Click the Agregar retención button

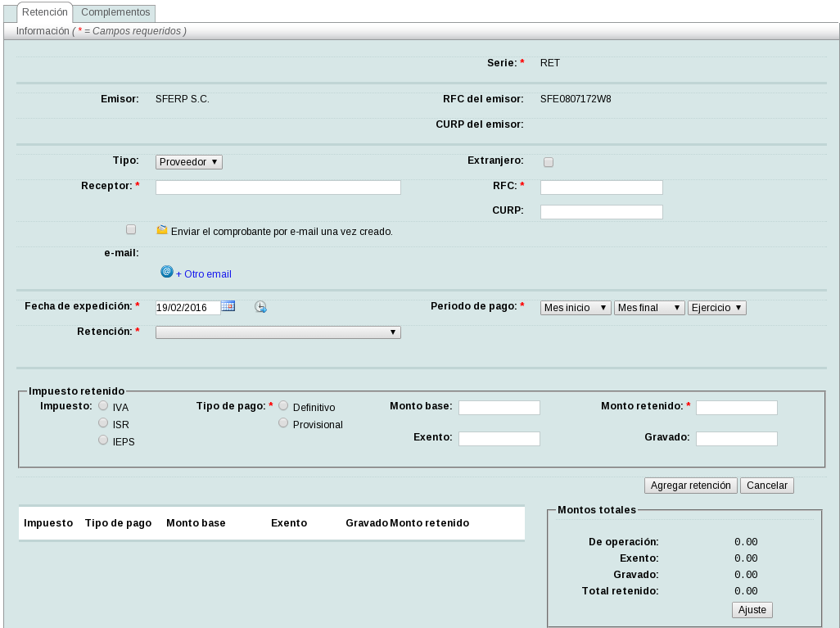coord(690,486)
